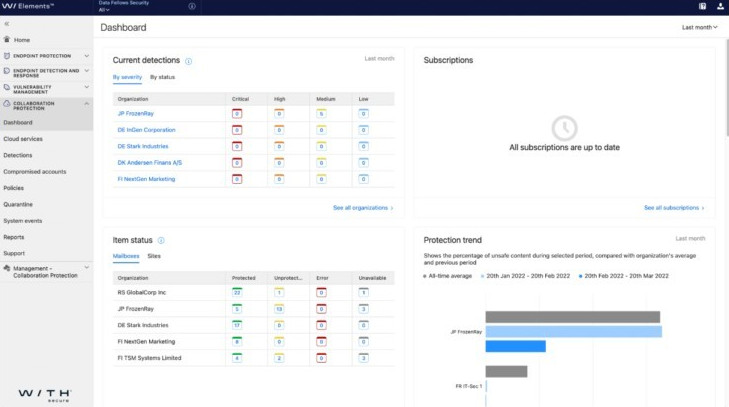Viewport: 729px width, 407px height.
Task: Open DK Andersen Finans A/S link
Action: pos(150,163)
